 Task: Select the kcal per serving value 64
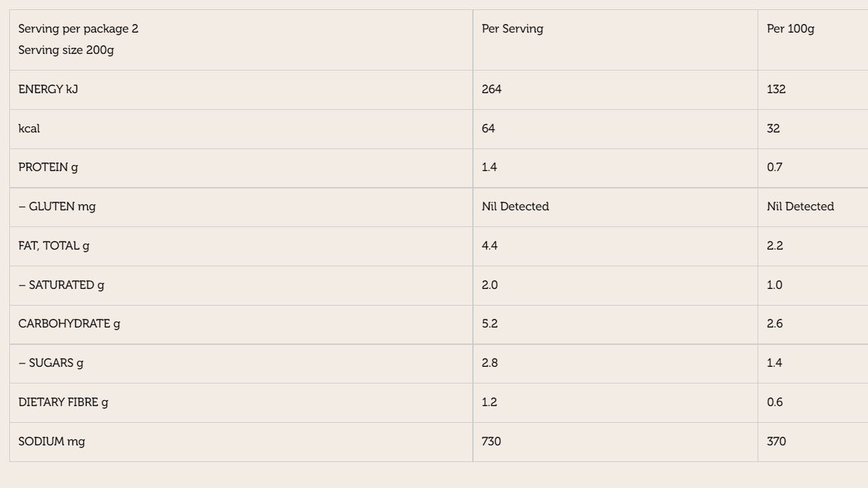coord(488,128)
